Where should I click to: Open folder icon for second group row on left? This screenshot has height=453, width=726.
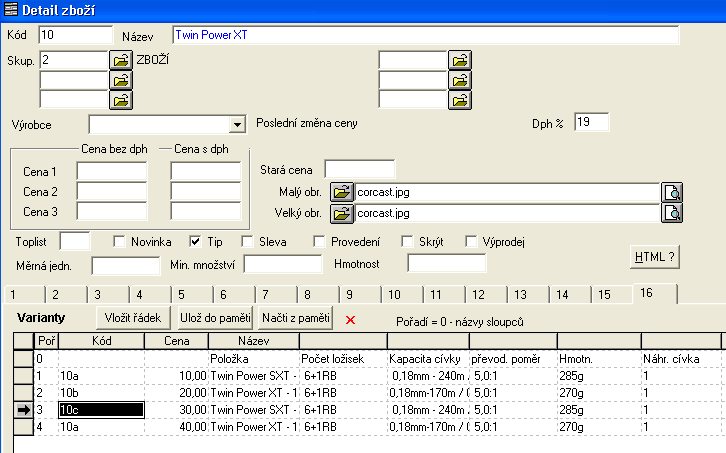[121, 81]
